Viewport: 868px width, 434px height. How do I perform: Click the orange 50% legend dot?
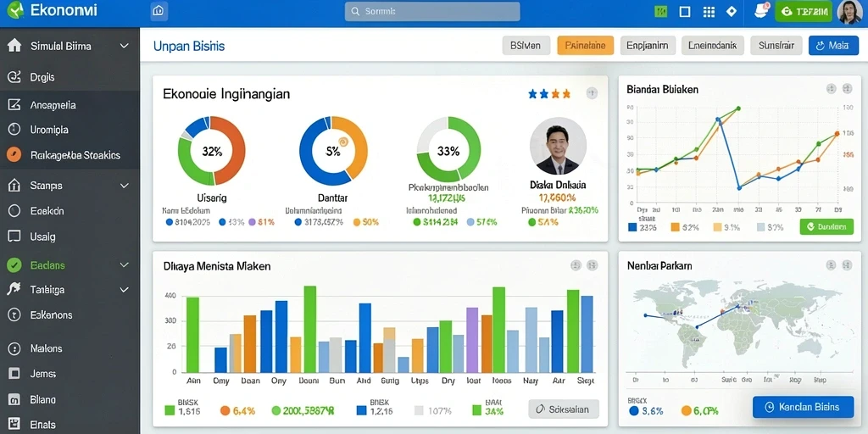[x=357, y=222]
